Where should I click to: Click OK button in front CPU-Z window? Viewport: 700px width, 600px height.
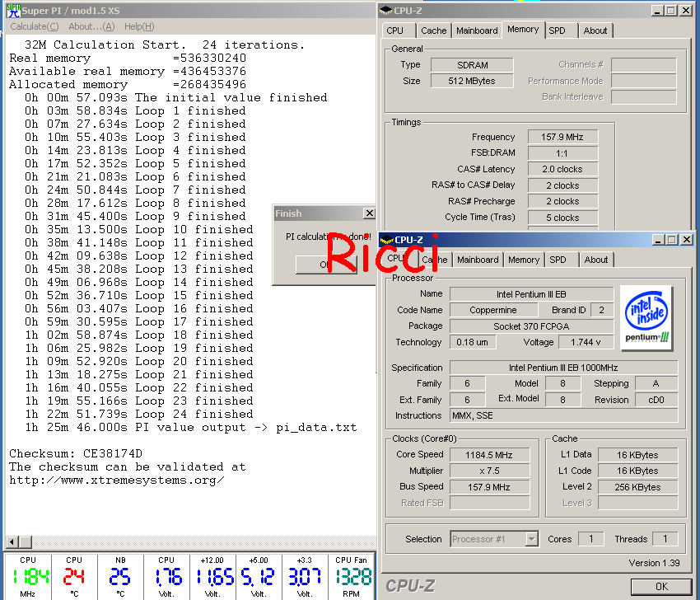(x=661, y=586)
